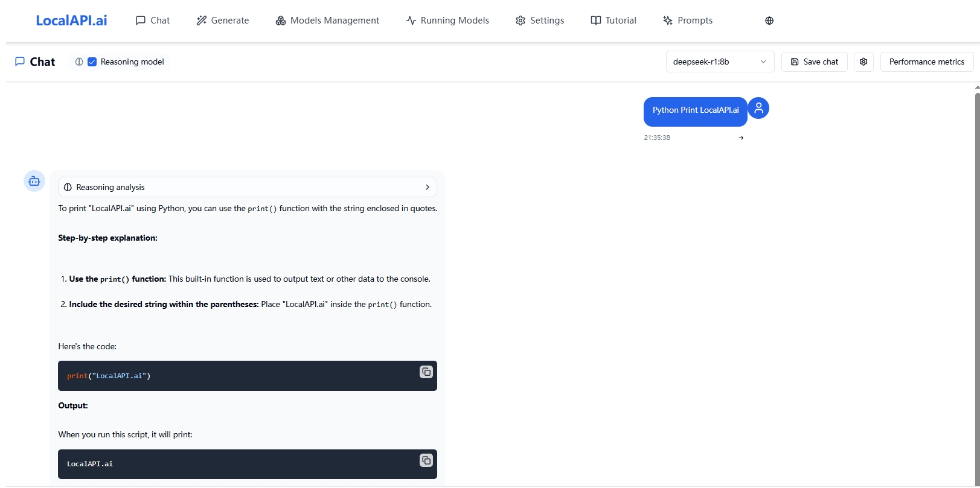The image size is (980, 488).
Task: Click the brain icon beside Reasoning model
Action: [79, 62]
